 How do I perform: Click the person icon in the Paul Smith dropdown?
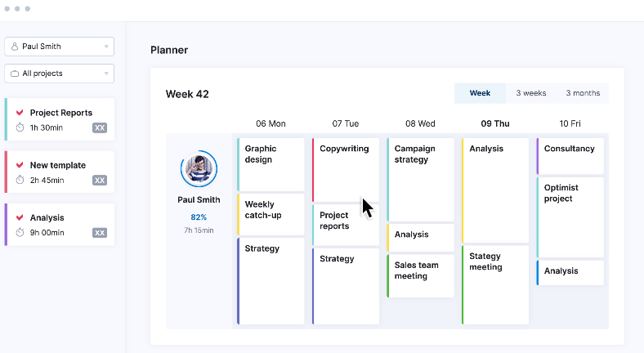pyautogui.click(x=15, y=47)
